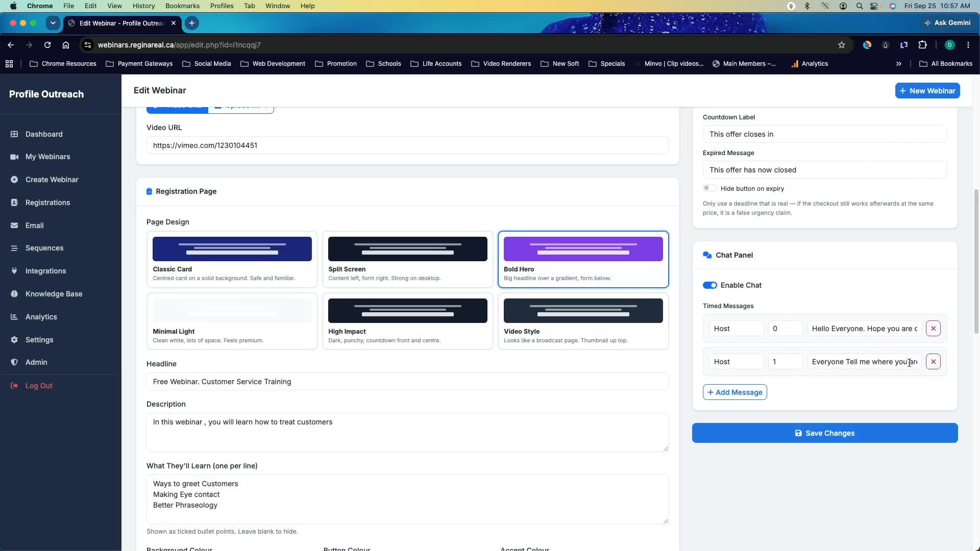
Task: Click the Headline input field
Action: [x=408, y=382]
